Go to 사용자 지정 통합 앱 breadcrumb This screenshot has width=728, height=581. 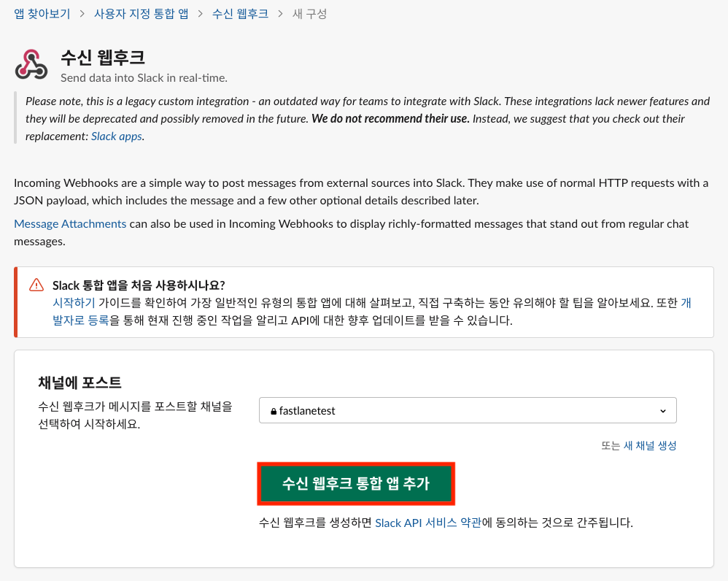(141, 14)
